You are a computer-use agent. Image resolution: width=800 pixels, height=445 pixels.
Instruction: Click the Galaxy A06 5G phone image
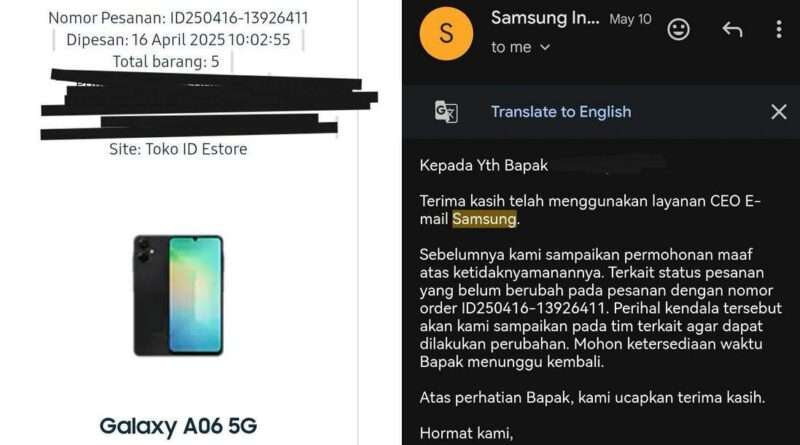(x=178, y=295)
